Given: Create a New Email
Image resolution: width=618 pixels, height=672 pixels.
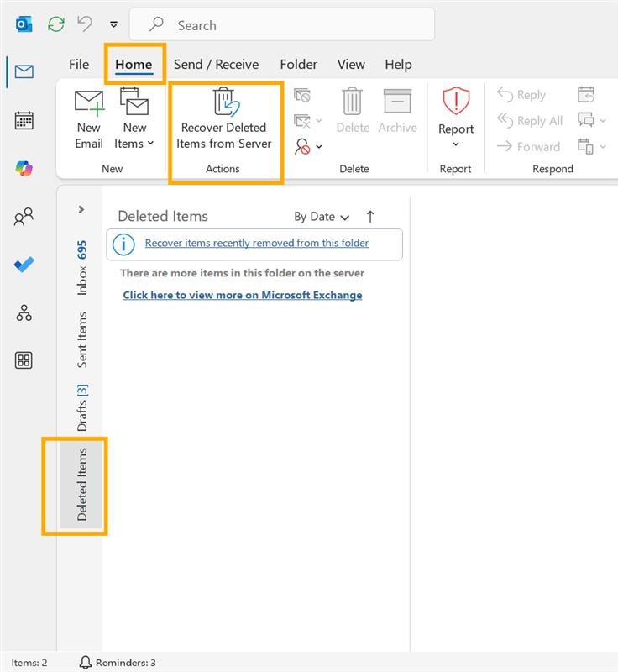Looking at the screenshot, I should click(x=89, y=119).
